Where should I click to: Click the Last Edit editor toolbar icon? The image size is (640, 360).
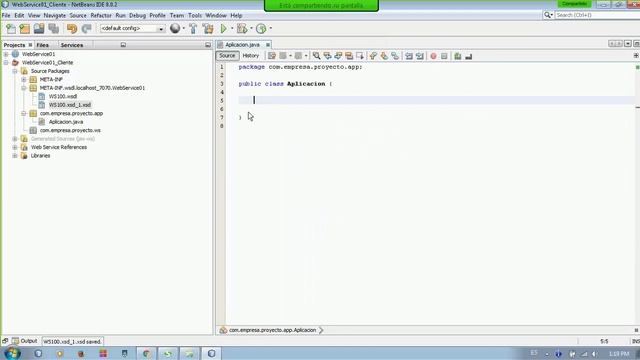click(272, 56)
